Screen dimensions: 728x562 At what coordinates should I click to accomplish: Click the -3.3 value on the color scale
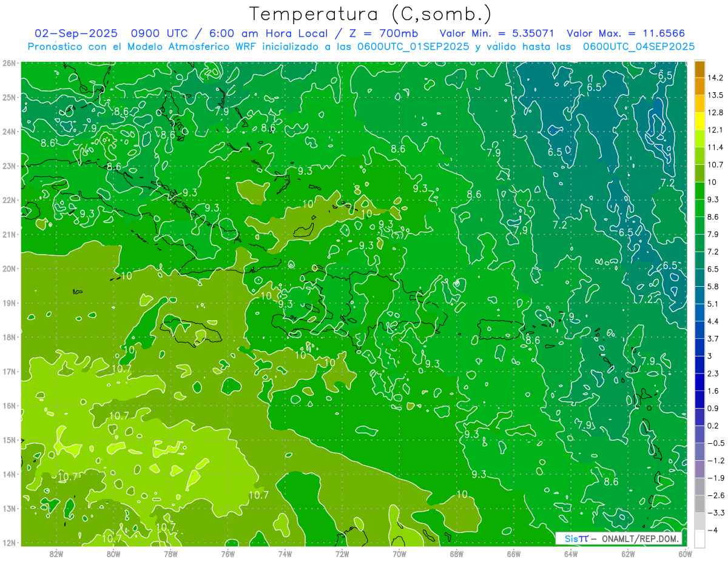point(716,513)
